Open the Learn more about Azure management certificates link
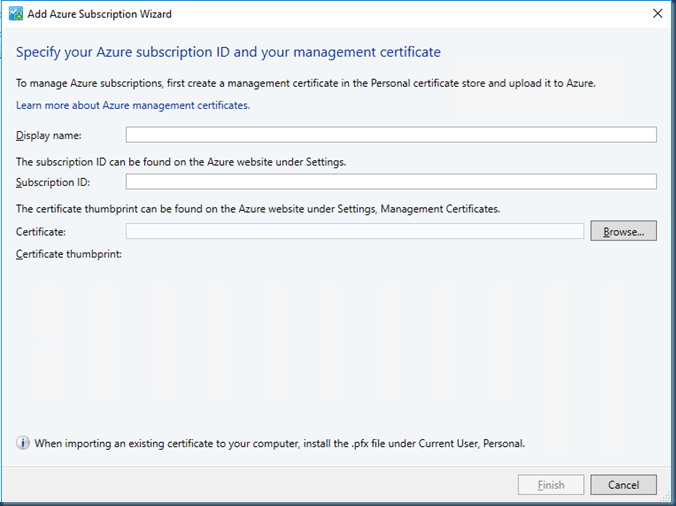Screen dimensions: 676x506 pyautogui.click(x=133, y=105)
